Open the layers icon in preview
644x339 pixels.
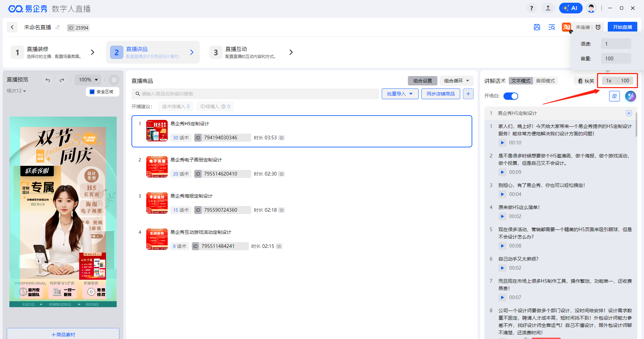pyautogui.click(x=114, y=80)
